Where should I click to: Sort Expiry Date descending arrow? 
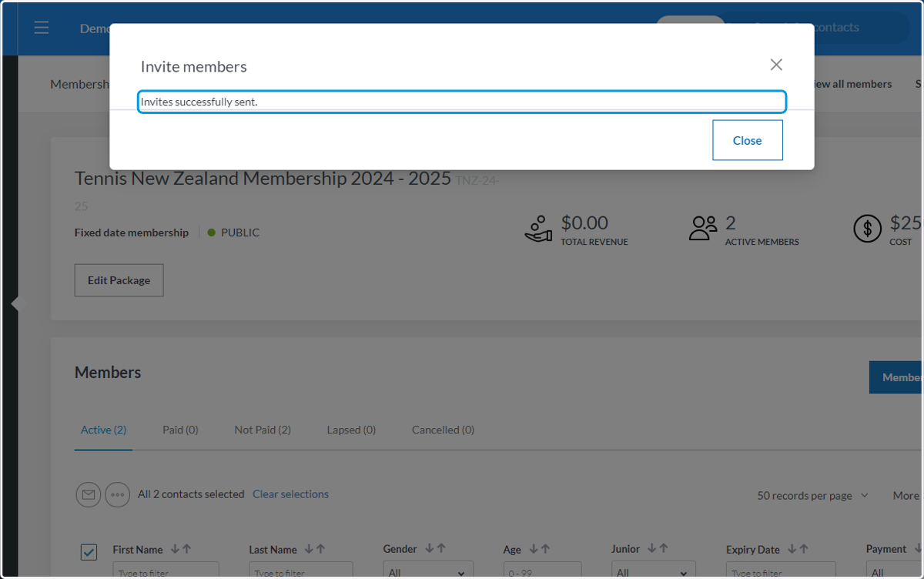click(x=791, y=549)
